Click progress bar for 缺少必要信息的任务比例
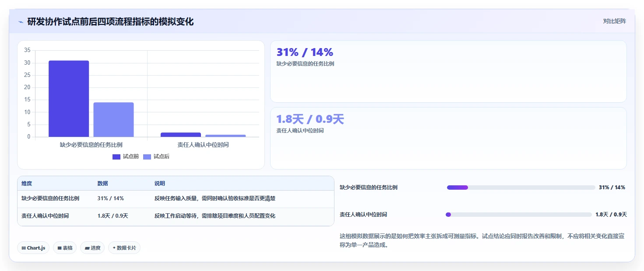The height and width of the screenshot is (271, 644). 521,188
